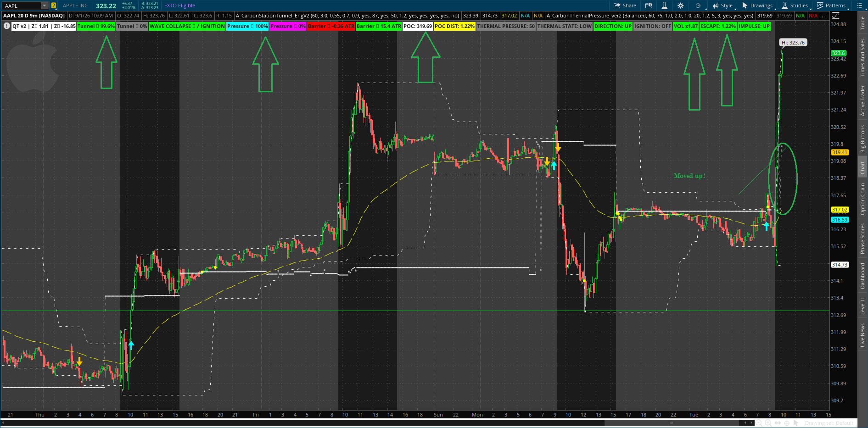Screen dimensions: 868x428
Task: Open the Active Trader sidebar tab
Action: (862, 100)
